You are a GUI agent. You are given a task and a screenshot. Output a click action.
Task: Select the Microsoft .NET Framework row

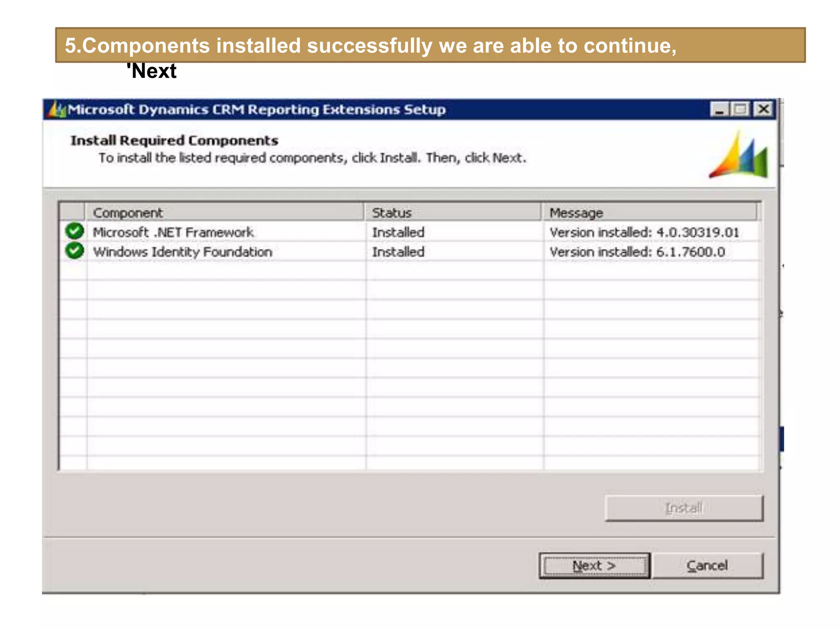(410, 232)
